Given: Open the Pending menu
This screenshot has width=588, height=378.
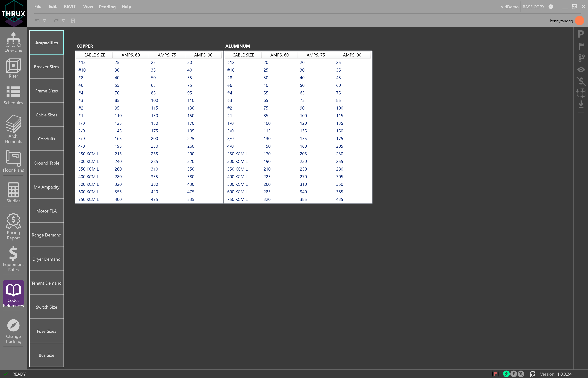Looking at the screenshot, I should pyautogui.click(x=107, y=7).
